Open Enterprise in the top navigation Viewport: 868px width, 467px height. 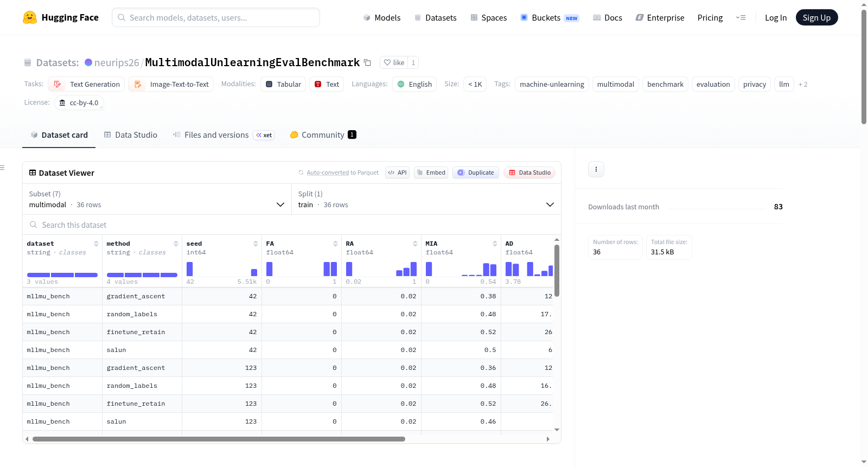click(660, 17)
